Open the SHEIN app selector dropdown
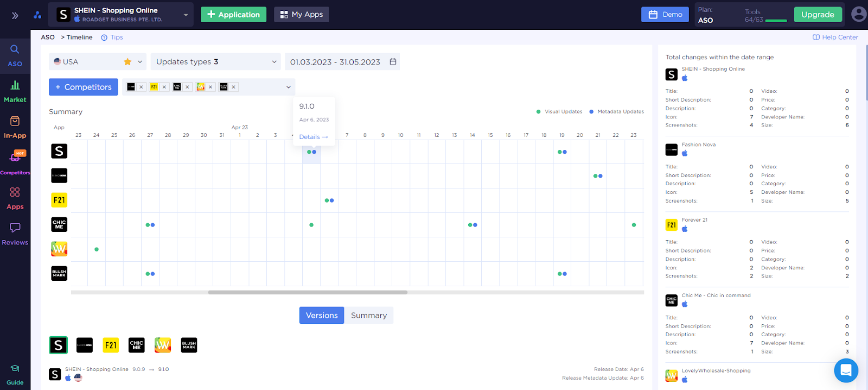This screenshot has width=868, height=390. pos(121,15)
